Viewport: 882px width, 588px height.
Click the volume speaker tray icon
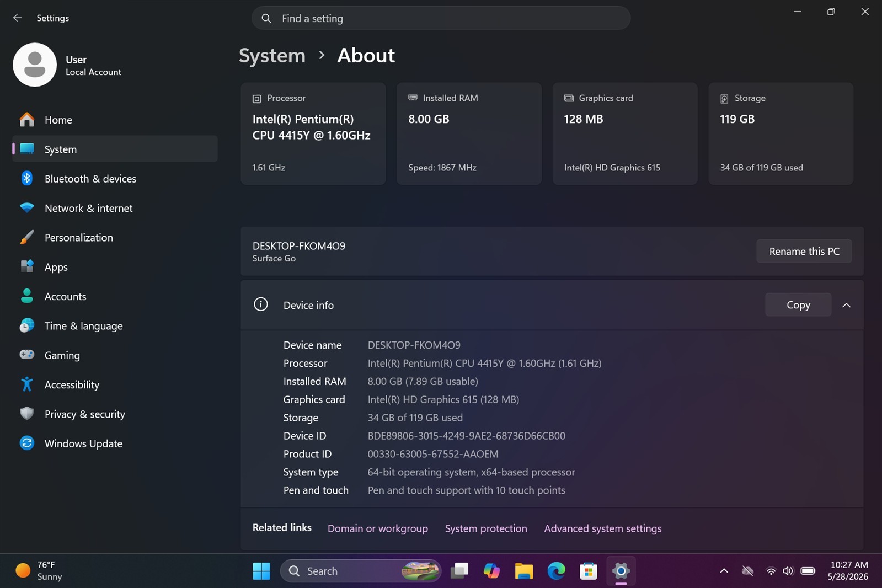[x=788, y=571]
